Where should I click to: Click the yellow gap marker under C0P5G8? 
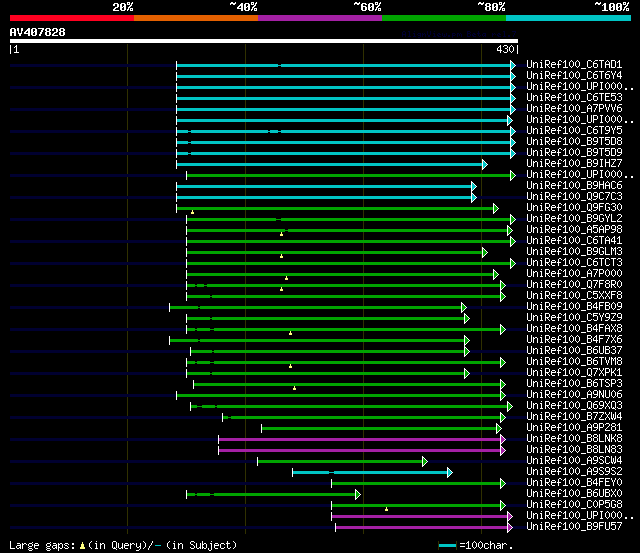386,509
